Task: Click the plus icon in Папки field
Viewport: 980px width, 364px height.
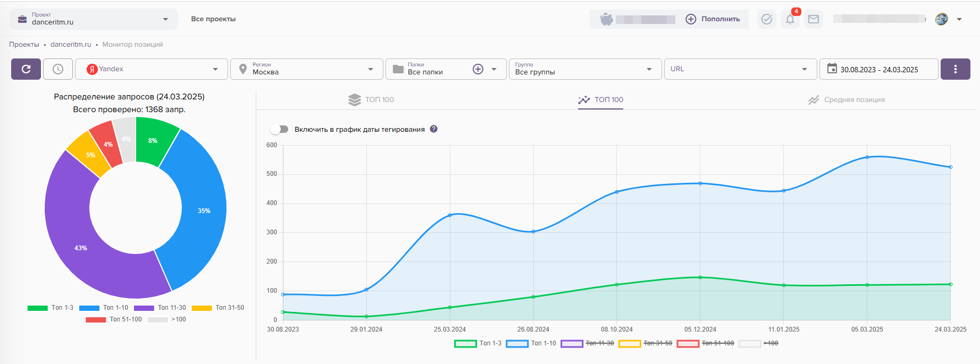Action: point(478,69)
